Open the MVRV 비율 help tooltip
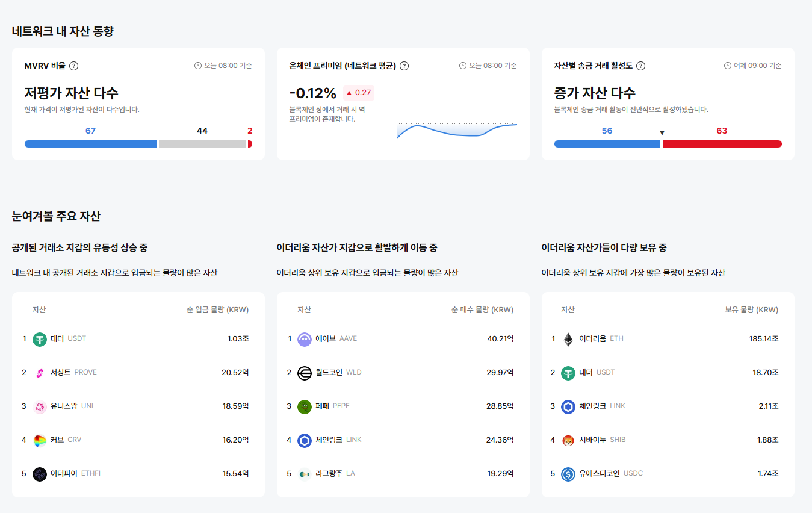Screen dimensions: 812x513 [73, 66]
